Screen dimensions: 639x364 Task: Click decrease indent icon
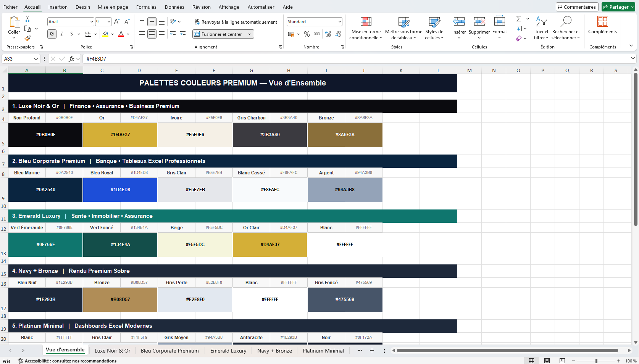coord(173,34)
